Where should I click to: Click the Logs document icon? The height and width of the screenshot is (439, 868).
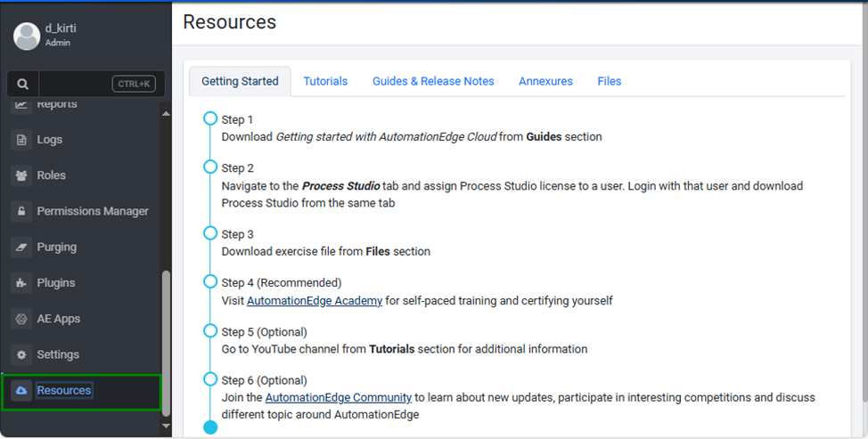[21, 140]
